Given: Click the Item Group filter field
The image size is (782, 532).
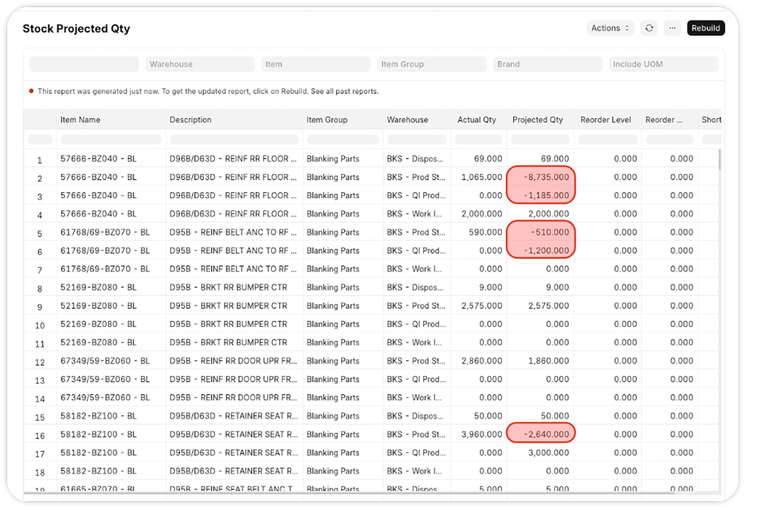Looking at the screenshot, I should click(x=432, y=64).
